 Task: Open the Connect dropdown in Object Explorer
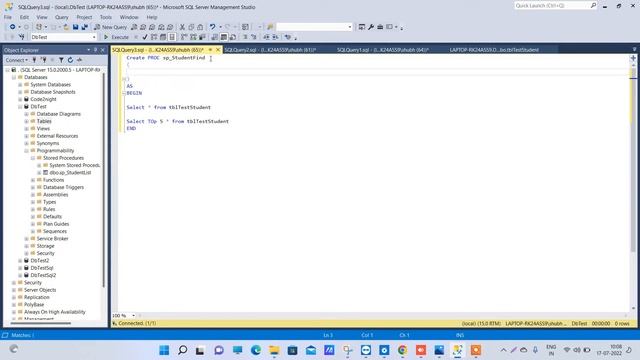pos(16,60)
